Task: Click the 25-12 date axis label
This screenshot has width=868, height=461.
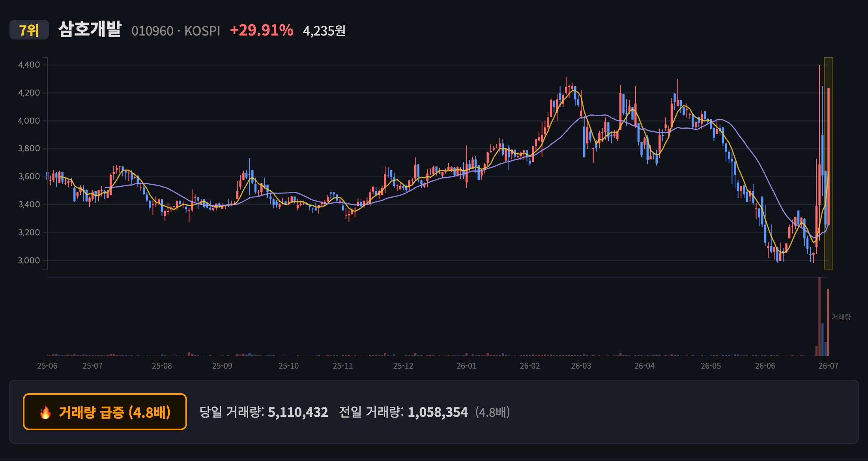Action: click(x=403, y=366)
